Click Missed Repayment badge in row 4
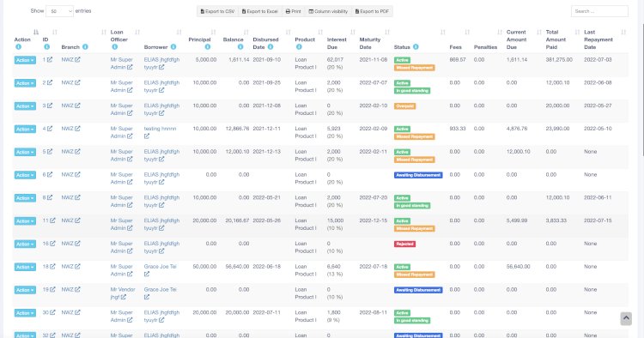The height and width of the screenshot is (338, 644). point(415,136)
